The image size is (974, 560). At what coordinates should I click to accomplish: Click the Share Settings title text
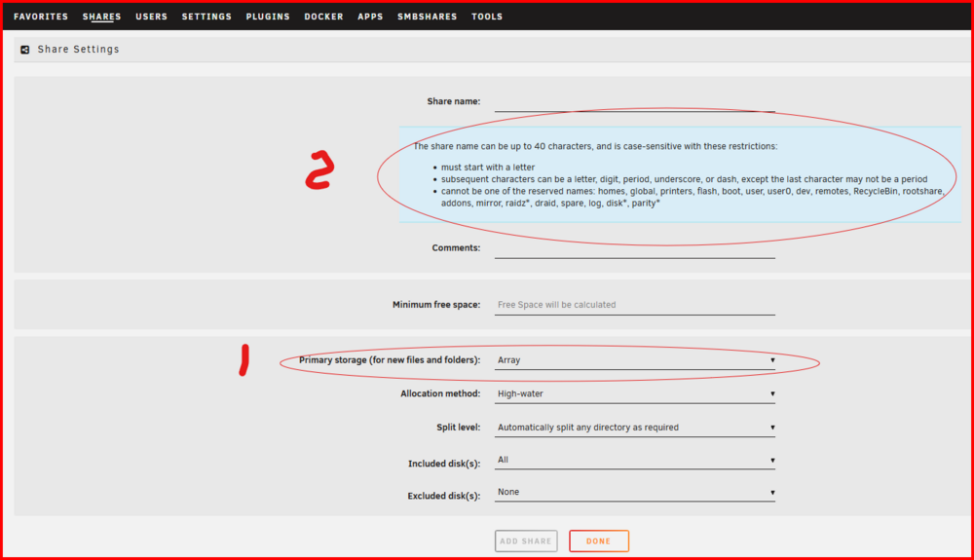click(78, 49)
